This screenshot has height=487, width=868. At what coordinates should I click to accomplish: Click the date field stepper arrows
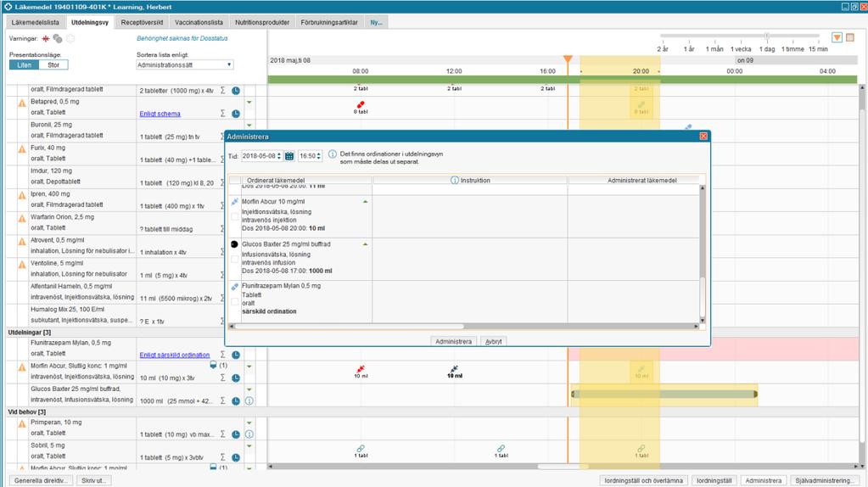pos(279,156)
